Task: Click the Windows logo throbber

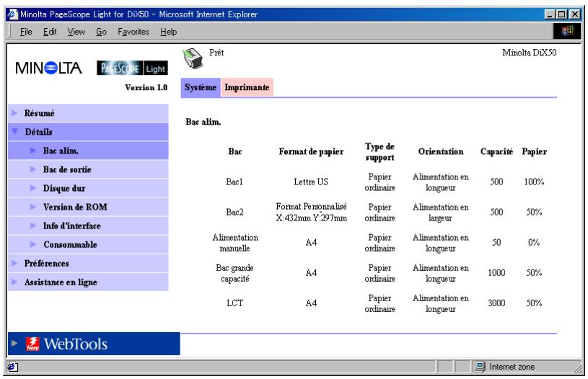Action: (x=567, y=31)
